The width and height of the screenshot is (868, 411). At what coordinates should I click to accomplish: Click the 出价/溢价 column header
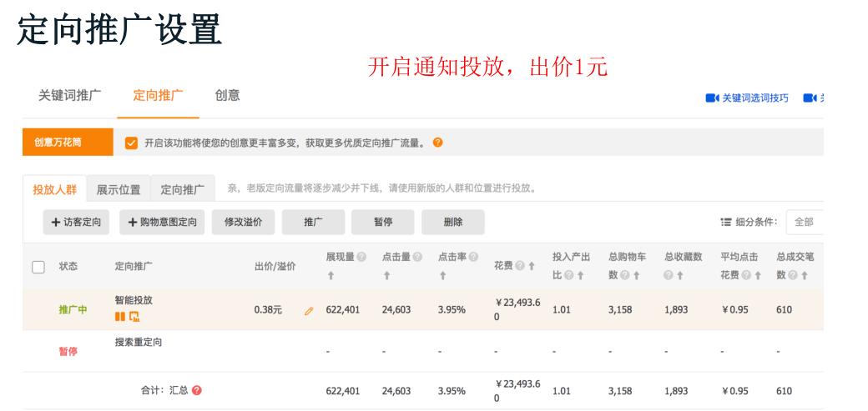coord(275,266)
